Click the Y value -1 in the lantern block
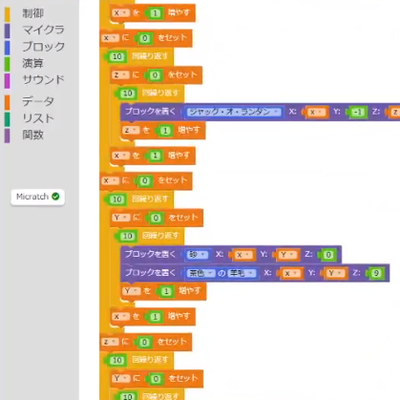This screenshot has height=400, width=400. (x=357, y=112)
